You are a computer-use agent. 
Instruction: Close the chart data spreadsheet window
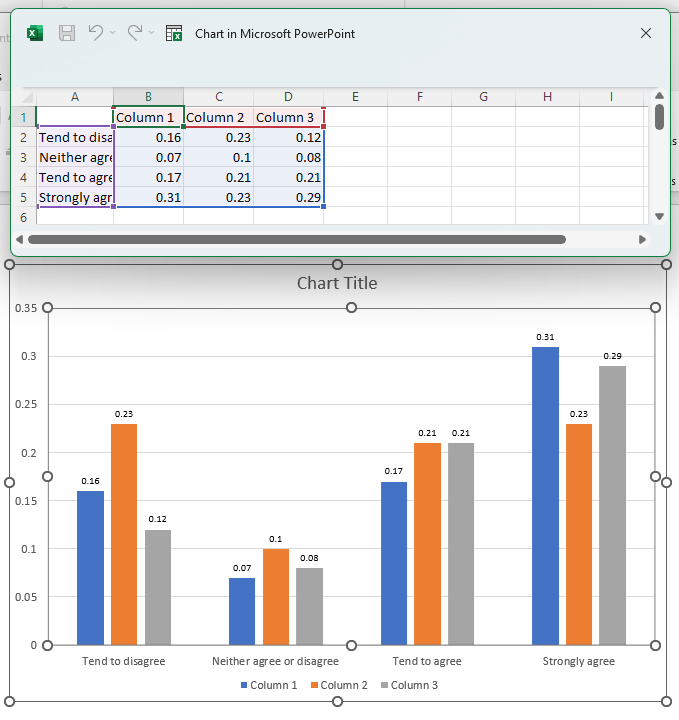coord(646,33)
